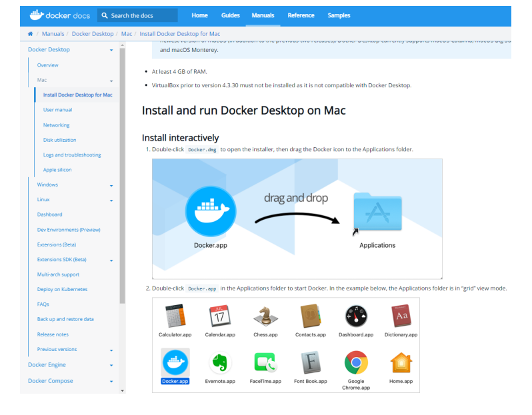Click the drag and drop installer image
Screen dimensions: 532x415
297,218
